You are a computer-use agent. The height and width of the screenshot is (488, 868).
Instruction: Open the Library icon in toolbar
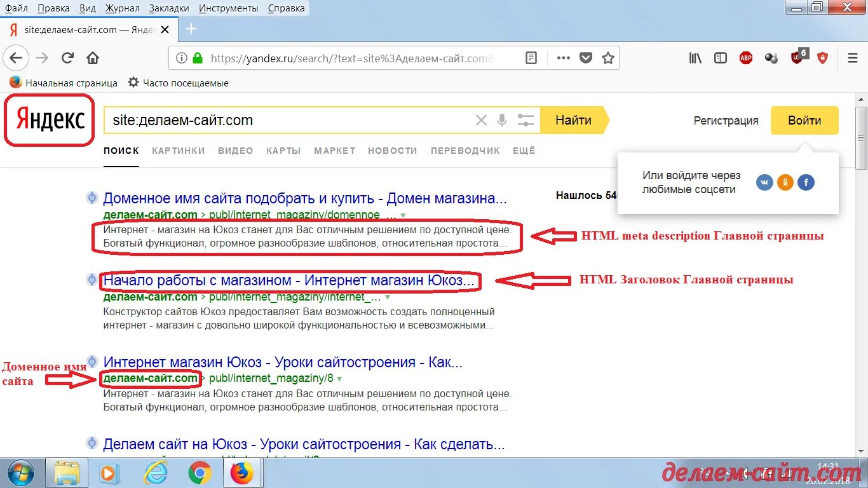pos(696,58)
